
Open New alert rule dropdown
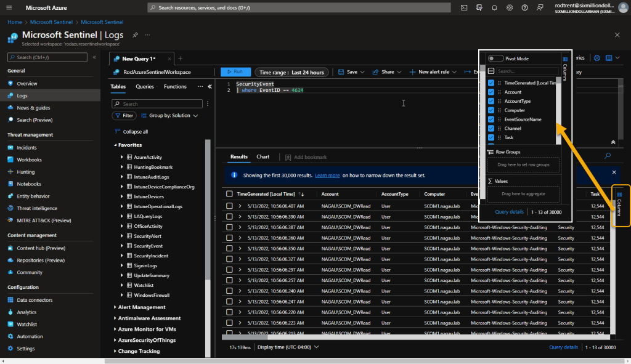tap(433, 72)
